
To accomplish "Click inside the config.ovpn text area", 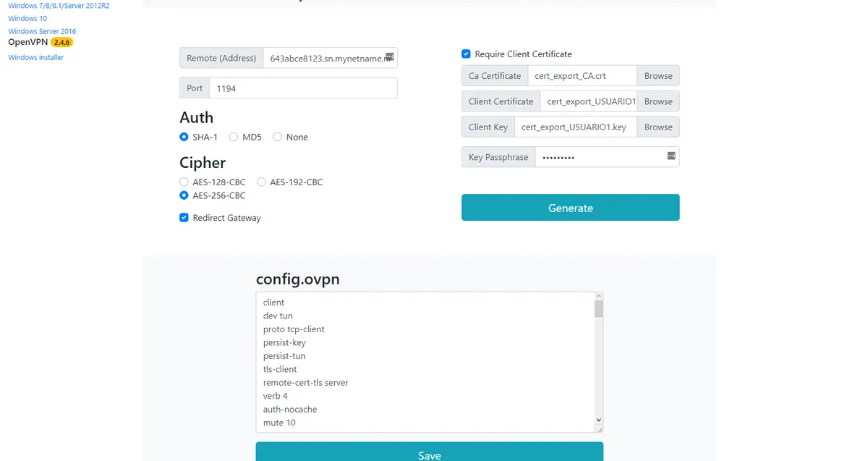I will click(x=425, y=363).
